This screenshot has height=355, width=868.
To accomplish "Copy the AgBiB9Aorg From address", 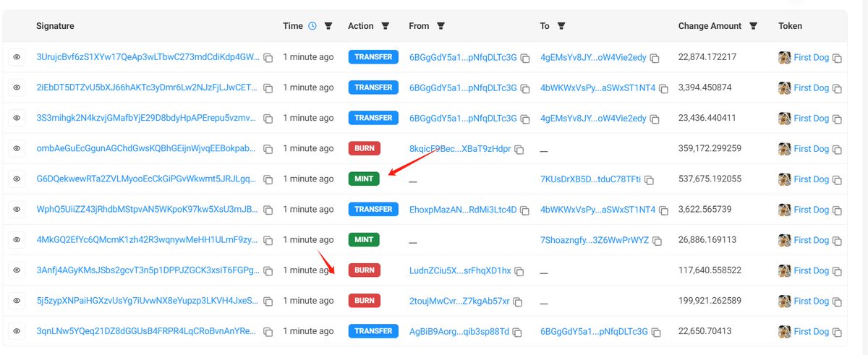I will [x=517, y=332].
